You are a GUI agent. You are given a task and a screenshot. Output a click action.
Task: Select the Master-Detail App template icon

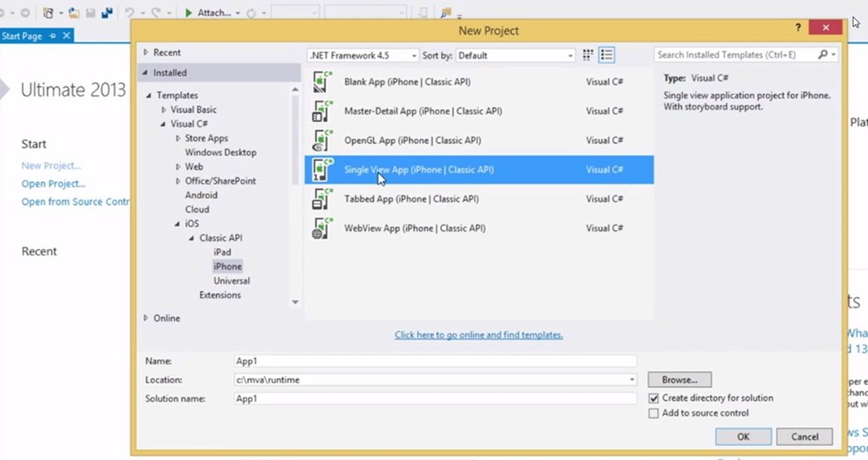click(322, 111)
